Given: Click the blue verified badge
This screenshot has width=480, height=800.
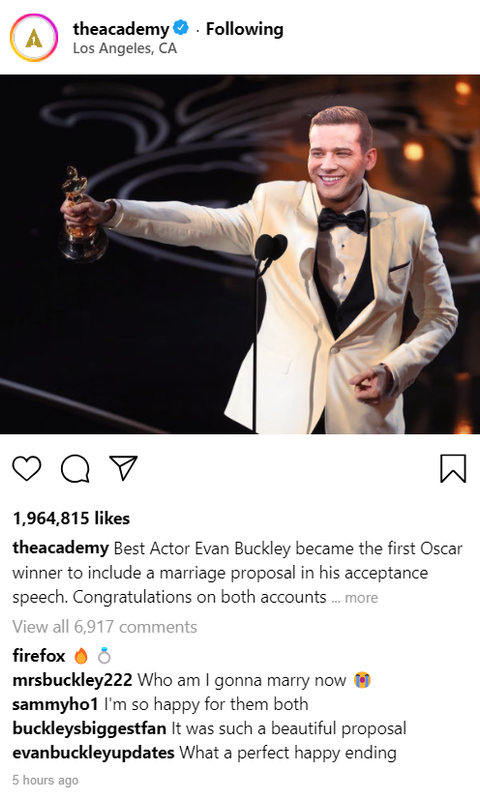Looking at the screenshot, I should pos(181,28).
